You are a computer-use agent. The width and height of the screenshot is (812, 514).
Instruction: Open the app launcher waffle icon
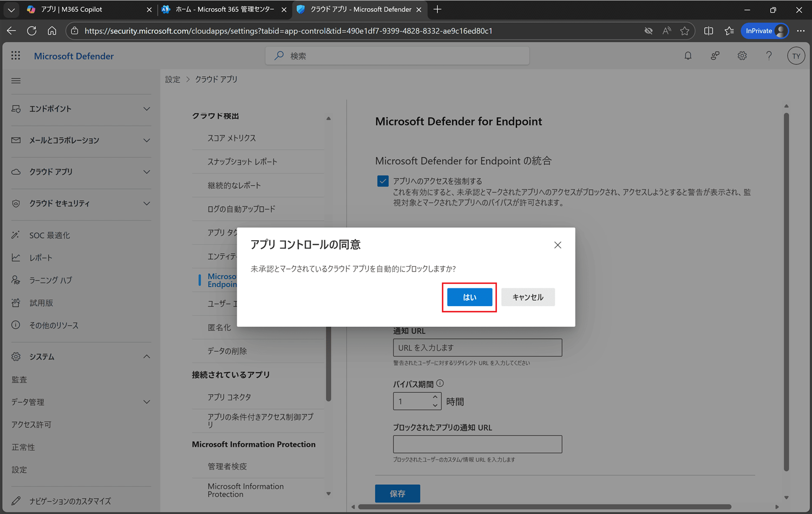[x=16, y=56]
